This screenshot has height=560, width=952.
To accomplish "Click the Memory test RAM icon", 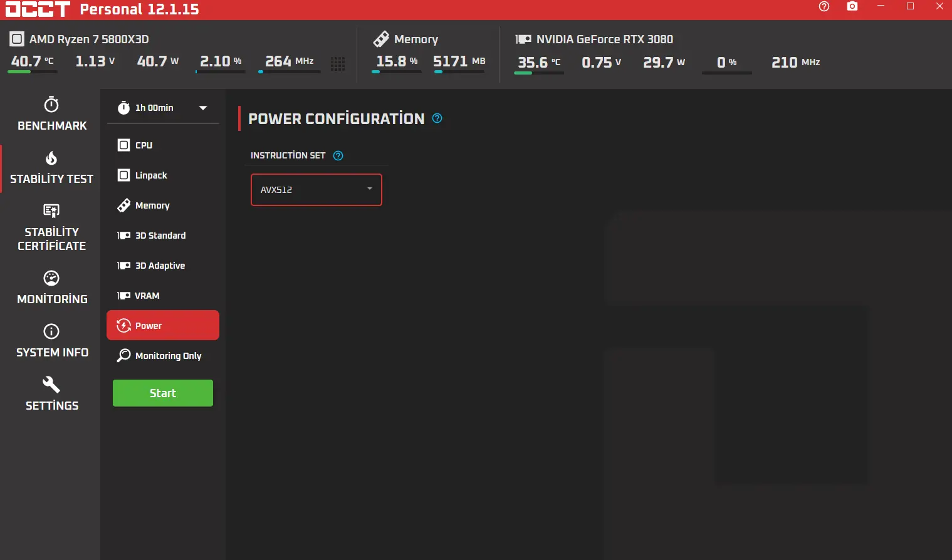I will point(124,205).
